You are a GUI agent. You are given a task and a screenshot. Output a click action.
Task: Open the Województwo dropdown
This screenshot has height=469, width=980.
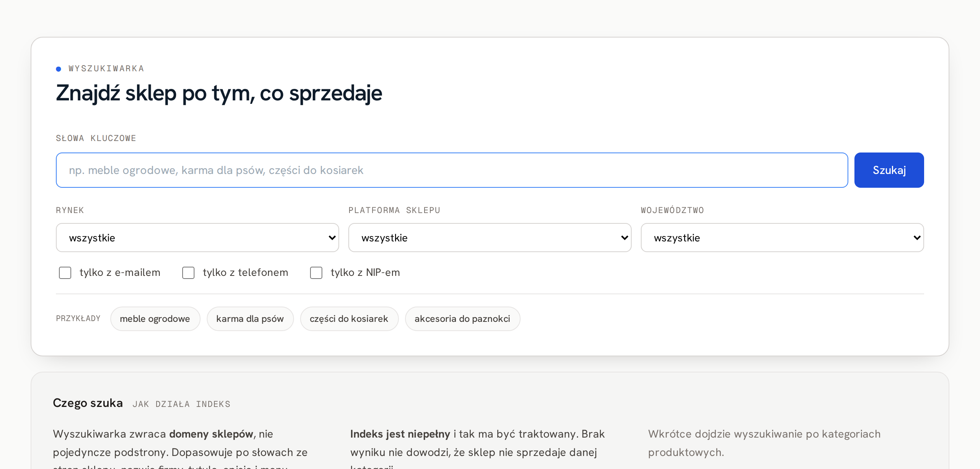[782, 238]
